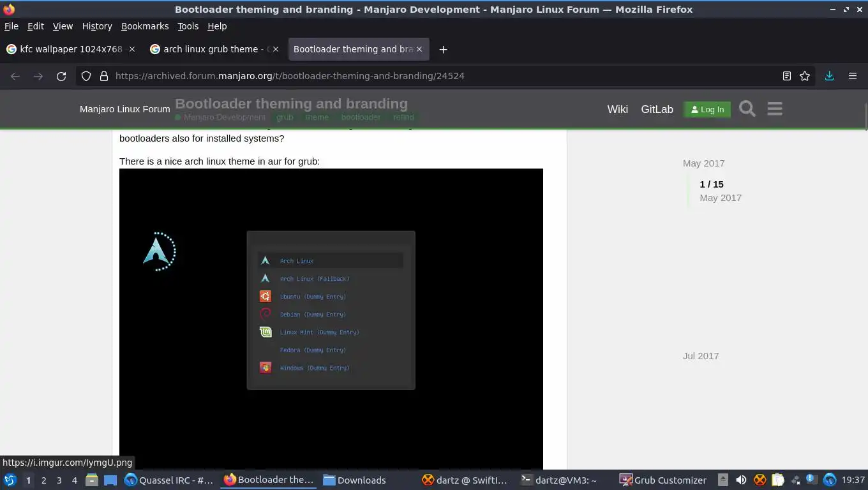Viewport: 868px width, 490px height.
Task: Switch to Grub Customizer in taskbar
Action: 664,480
